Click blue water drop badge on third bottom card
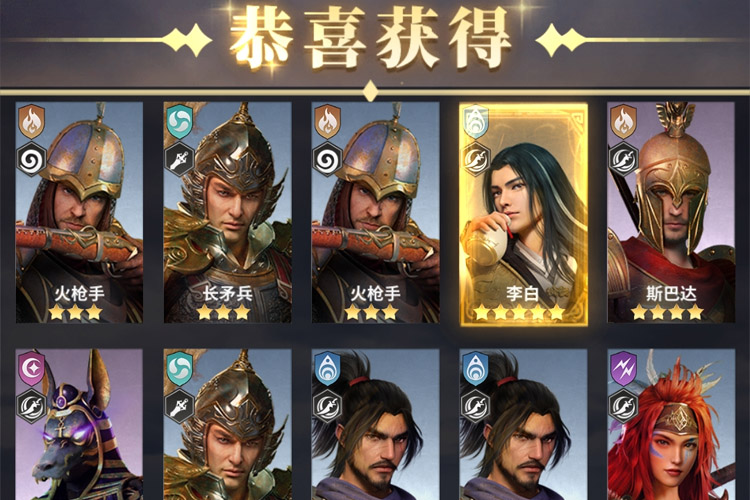 [327, 369]
